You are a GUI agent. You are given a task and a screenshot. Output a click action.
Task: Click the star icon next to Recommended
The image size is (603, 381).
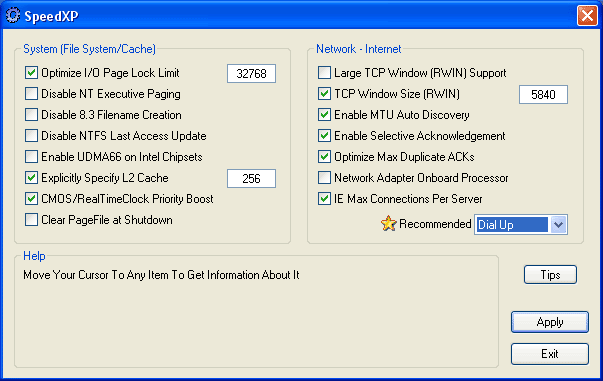pos(388,223)
